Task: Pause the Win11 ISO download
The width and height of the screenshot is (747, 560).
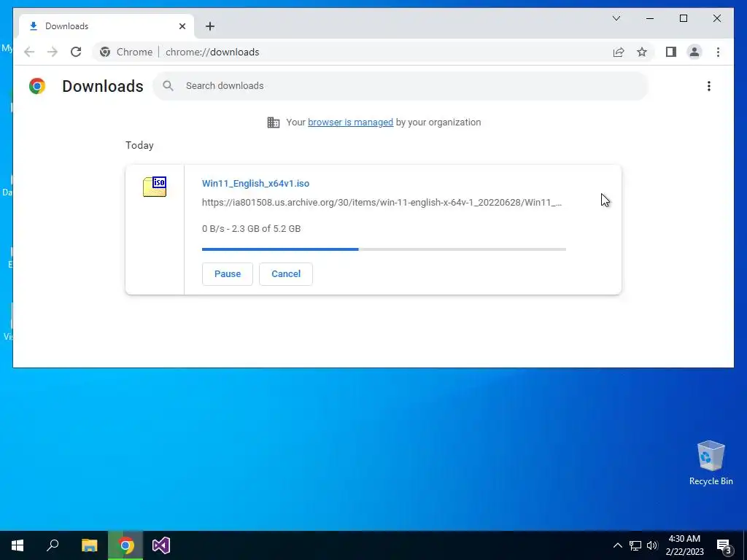Action: [228, 274]
